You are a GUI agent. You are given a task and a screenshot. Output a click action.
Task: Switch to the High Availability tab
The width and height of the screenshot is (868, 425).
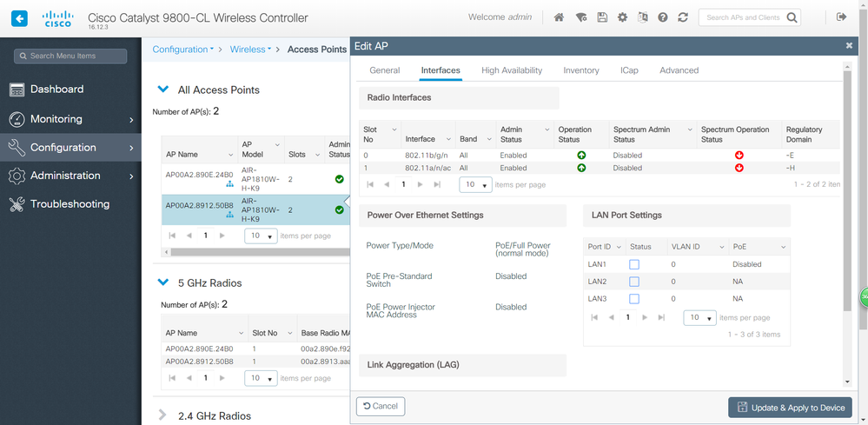click(512, 70)
